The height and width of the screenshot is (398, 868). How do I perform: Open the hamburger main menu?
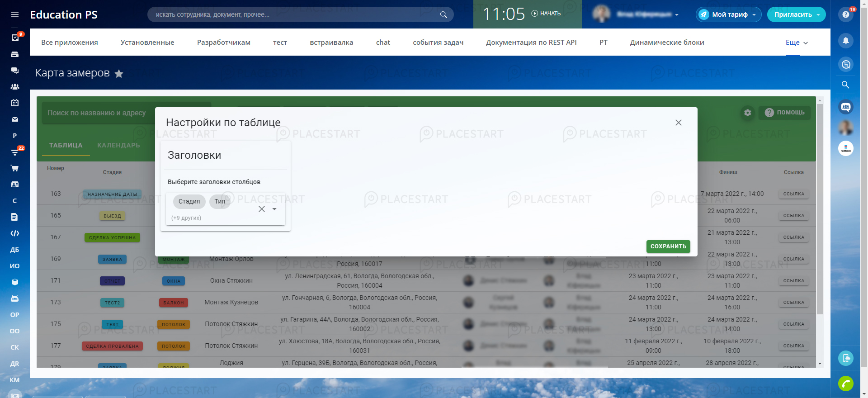point(15,14)
